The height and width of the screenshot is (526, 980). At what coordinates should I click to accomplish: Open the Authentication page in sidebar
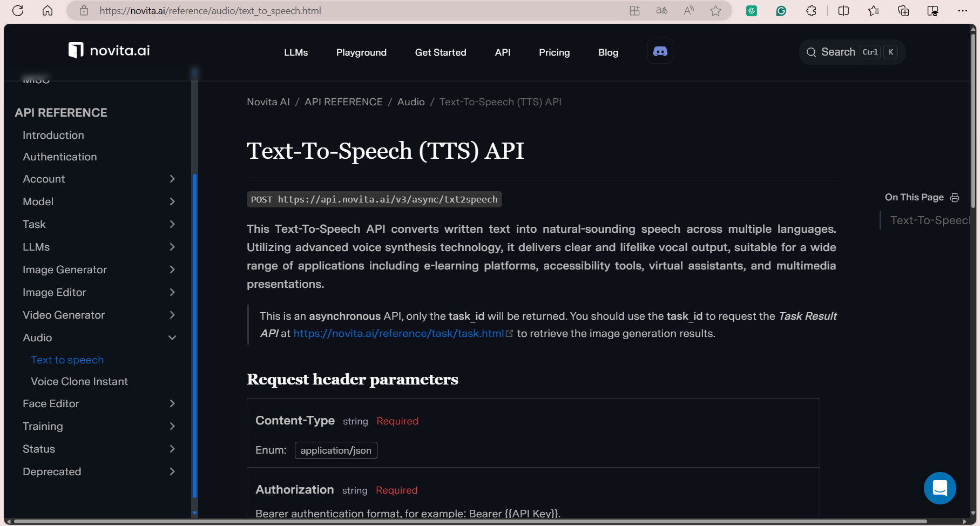point(60,157)
